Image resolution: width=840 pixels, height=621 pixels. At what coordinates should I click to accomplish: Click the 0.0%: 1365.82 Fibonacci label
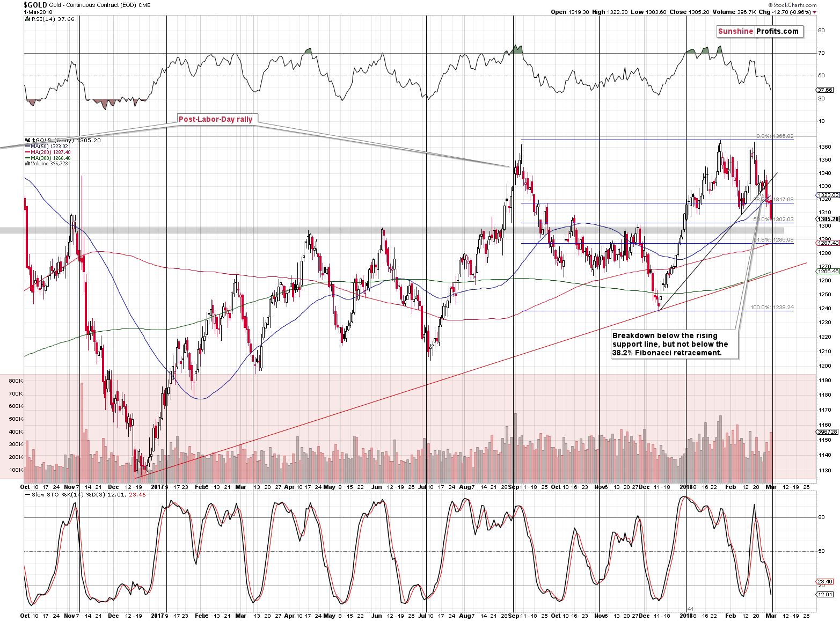[775, 136]
